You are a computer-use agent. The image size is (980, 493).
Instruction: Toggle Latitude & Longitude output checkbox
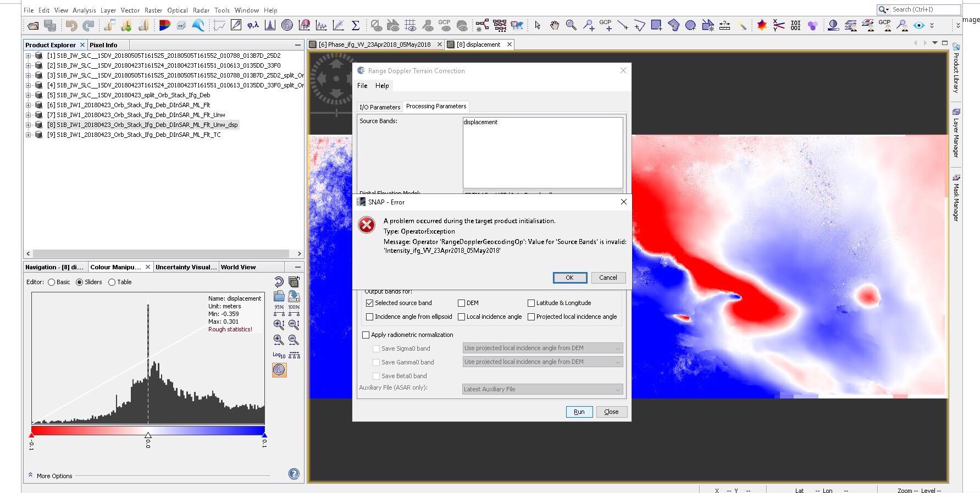(531, 303)
